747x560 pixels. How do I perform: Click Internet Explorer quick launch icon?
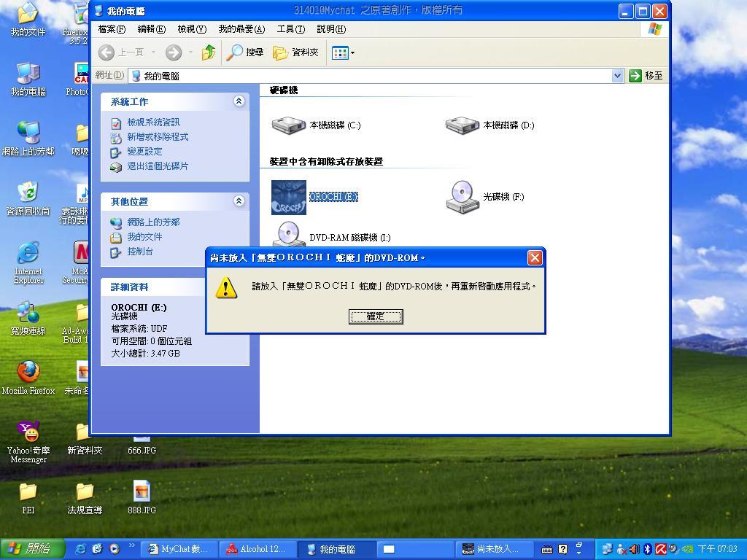click(82, 549)
